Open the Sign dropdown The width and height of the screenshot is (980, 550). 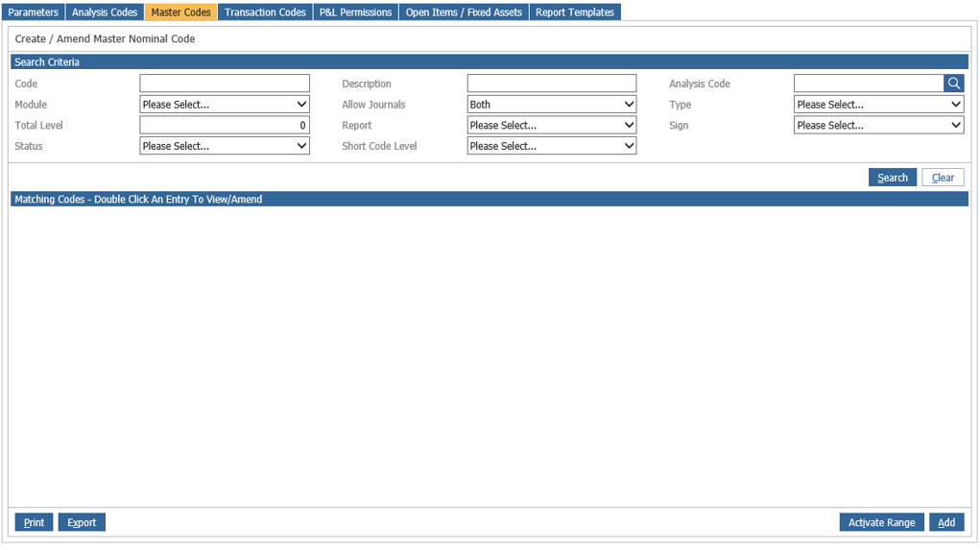point(878,126)
